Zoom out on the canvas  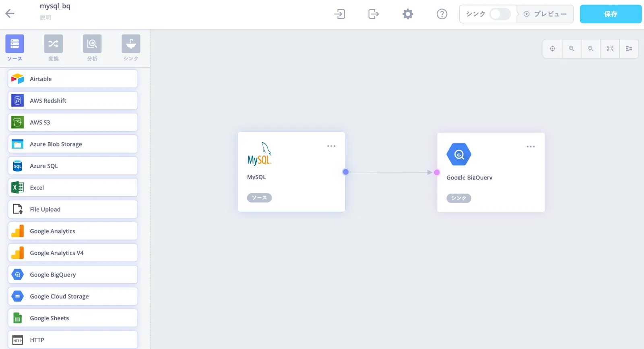tap(590, 49)
